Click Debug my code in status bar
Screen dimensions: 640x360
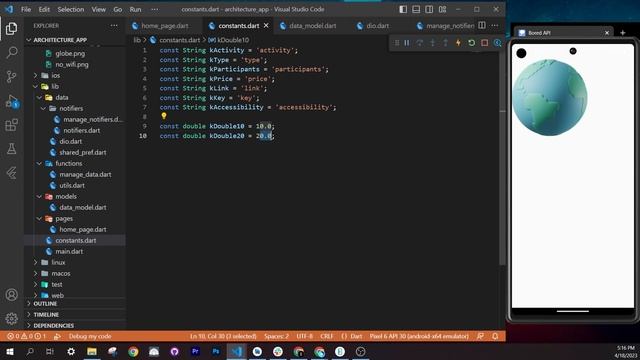click(89, 336)
